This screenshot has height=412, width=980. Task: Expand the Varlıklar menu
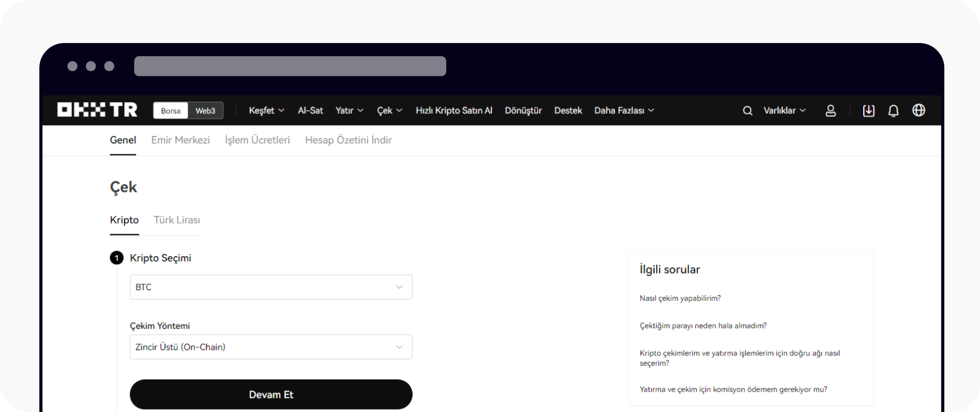tap(784, 111)
